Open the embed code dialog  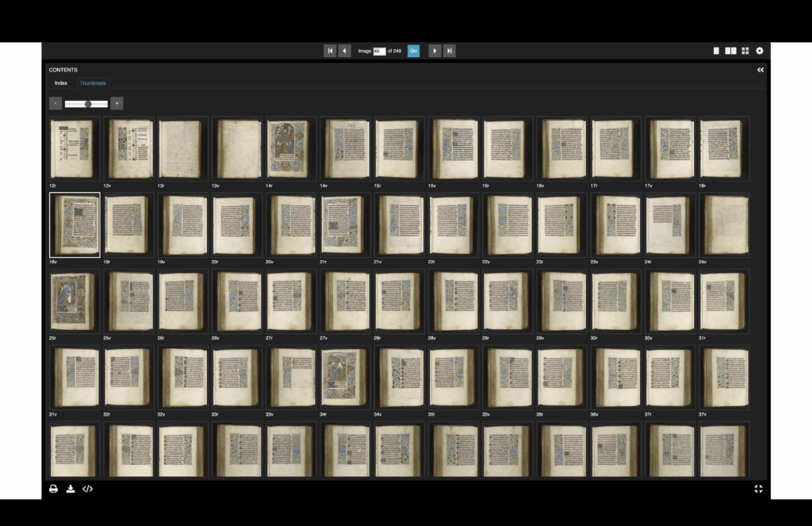87,489
